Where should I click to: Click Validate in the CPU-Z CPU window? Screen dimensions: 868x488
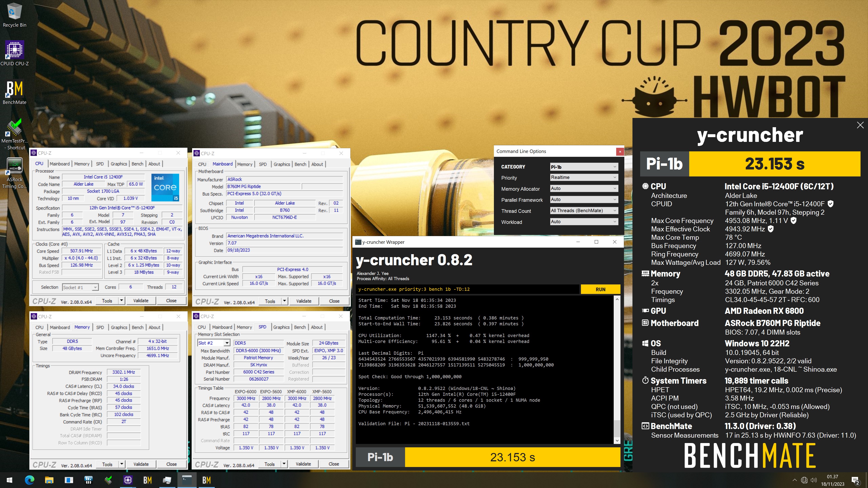pos(141,300)
